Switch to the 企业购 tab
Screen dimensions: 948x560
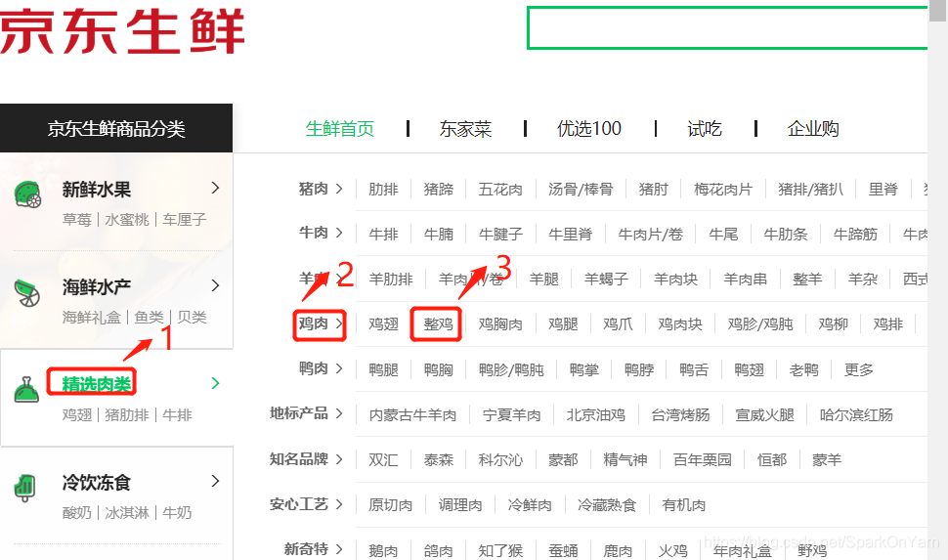(812, 128)
